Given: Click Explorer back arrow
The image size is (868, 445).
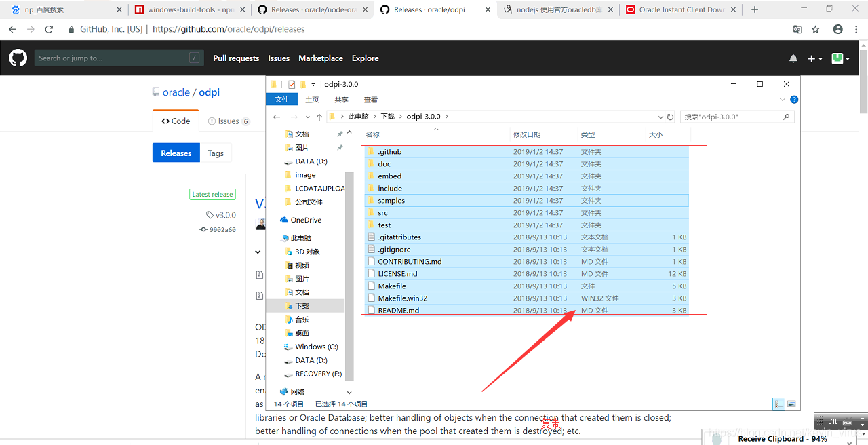Looking at the screenshot, I should point(277,117).
